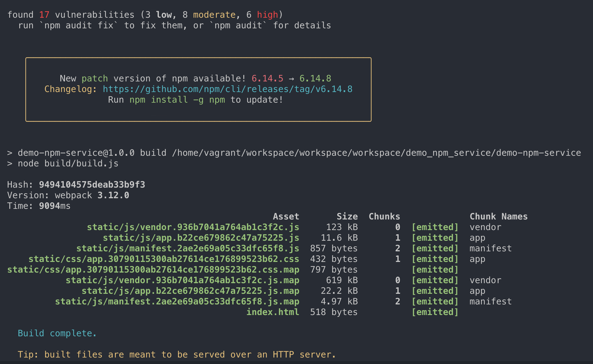593x364 pixels.
Task: Click the 'Build complete.' message
Action: (x=57, y=333)
